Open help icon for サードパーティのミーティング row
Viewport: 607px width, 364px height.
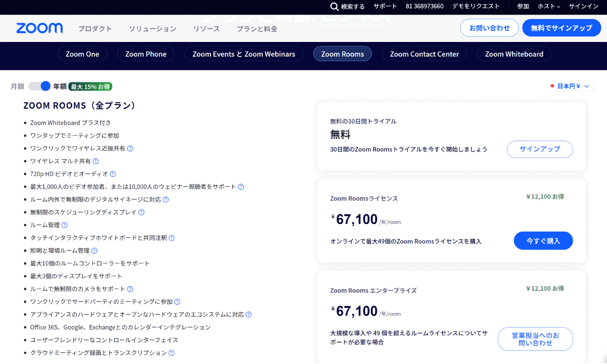point(177,302)
